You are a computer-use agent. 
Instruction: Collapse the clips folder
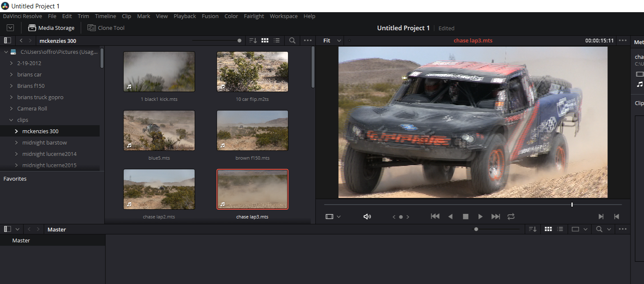pyautogui.click(x=11, y=120)
